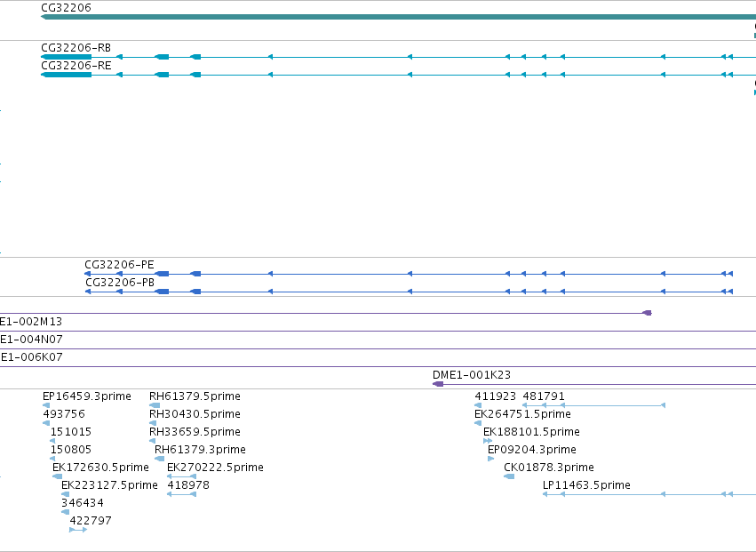The height and width of the screenshot is (552, 756).
Task: Select the 422797 EST label
Action: pyautogui.click(x=91, y=521)
